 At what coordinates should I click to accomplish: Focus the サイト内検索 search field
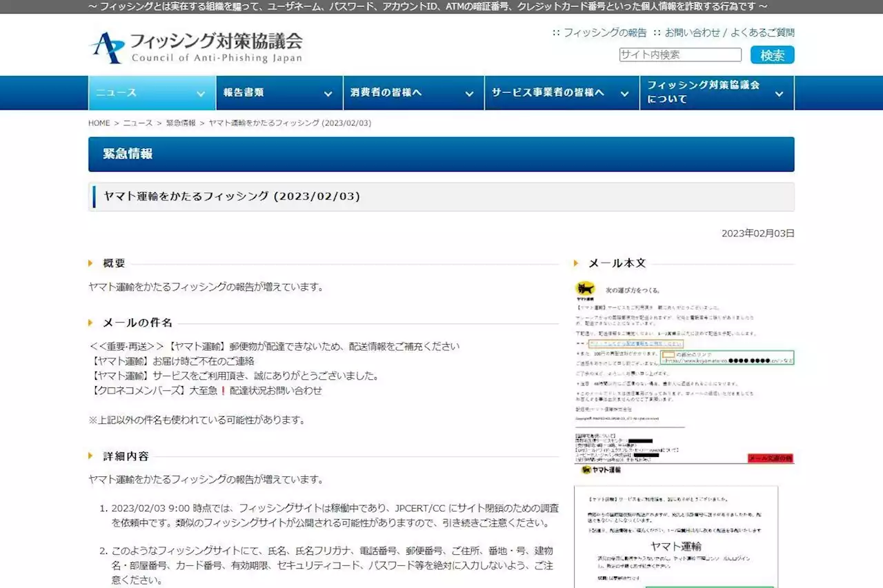(x=680, y=55)
